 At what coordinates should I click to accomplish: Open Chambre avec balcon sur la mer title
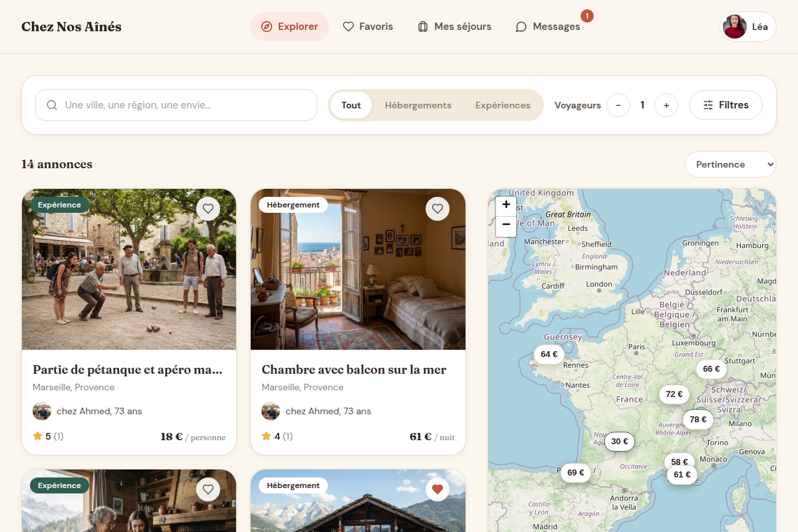click(x=354, y=370)
